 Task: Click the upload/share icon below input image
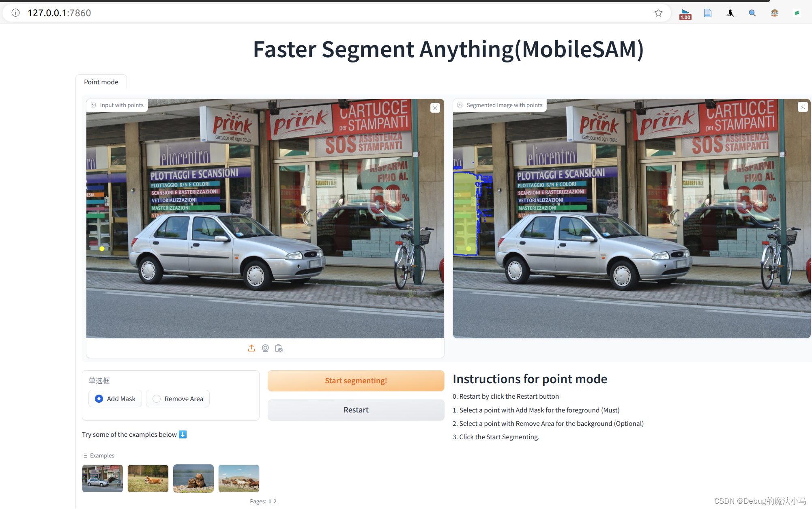tap(251, 348)
